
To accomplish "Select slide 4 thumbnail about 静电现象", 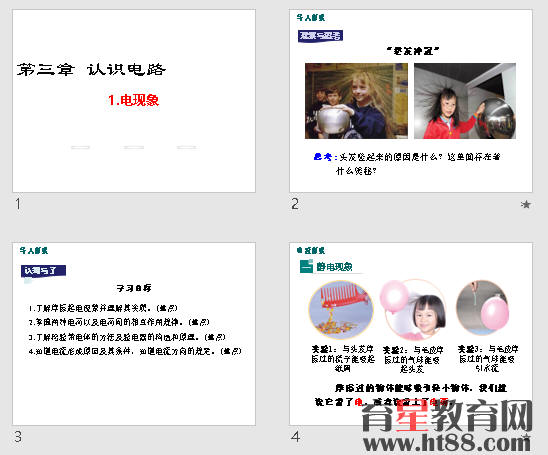I will 411,334.
